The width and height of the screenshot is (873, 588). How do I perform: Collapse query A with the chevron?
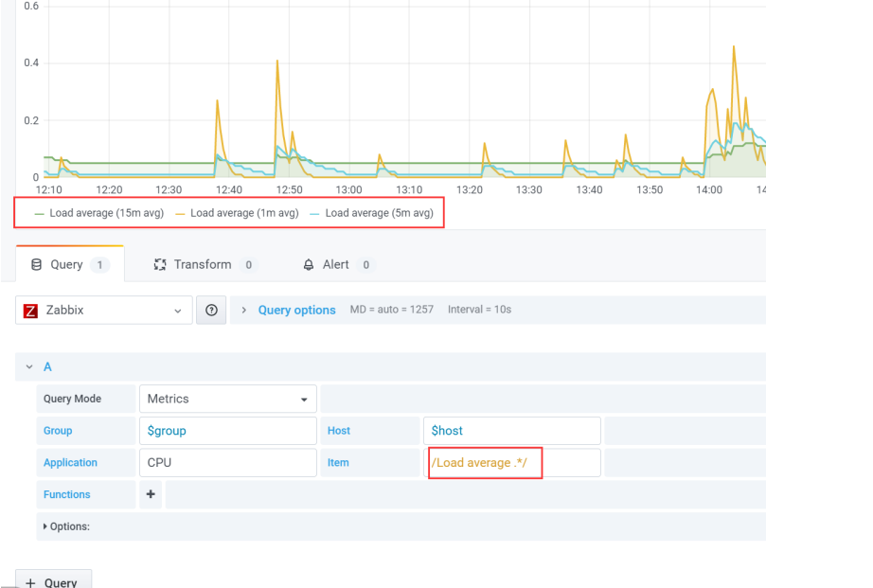(29, 367)
